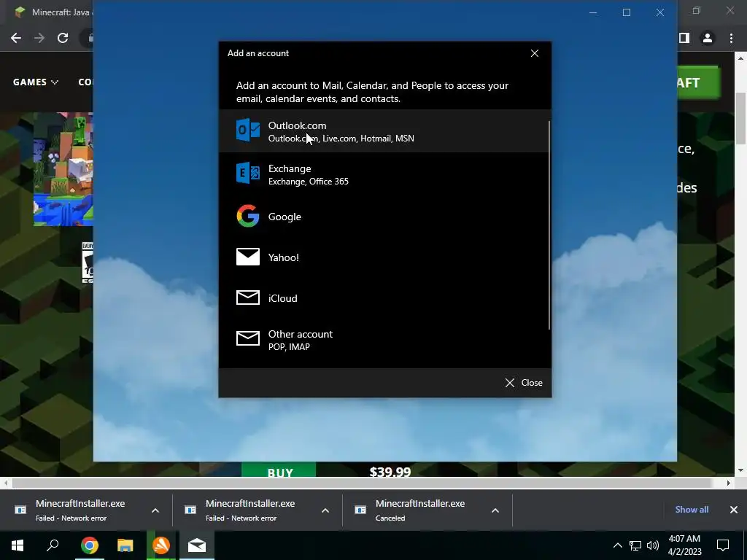The width and height of the screenshot is (747, 560).
Task: Click Show all downloads link
Action: coord(692,510)
